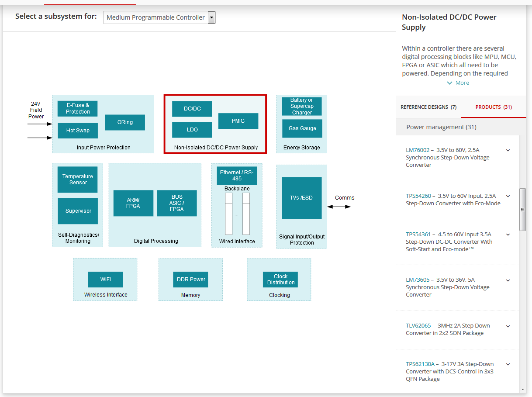Select the TVs /ESD block
532x397 pixels.
click(x=302, y=198)
